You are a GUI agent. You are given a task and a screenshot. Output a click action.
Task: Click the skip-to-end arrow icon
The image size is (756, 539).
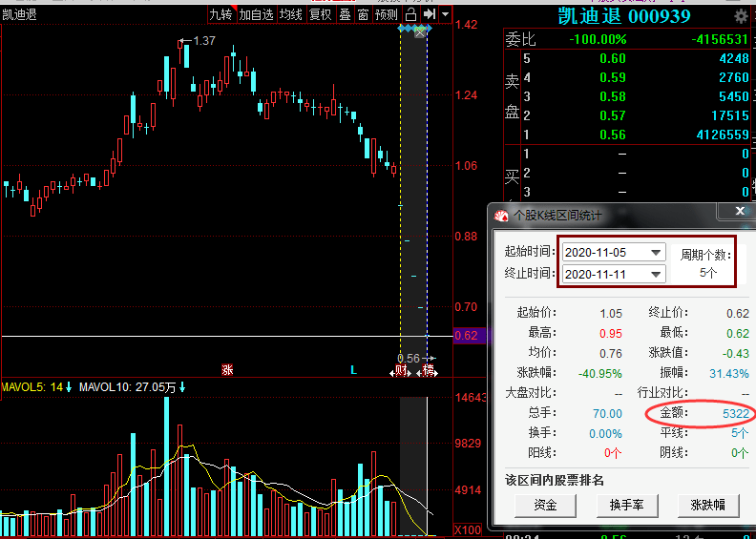(x=430, y=14)
